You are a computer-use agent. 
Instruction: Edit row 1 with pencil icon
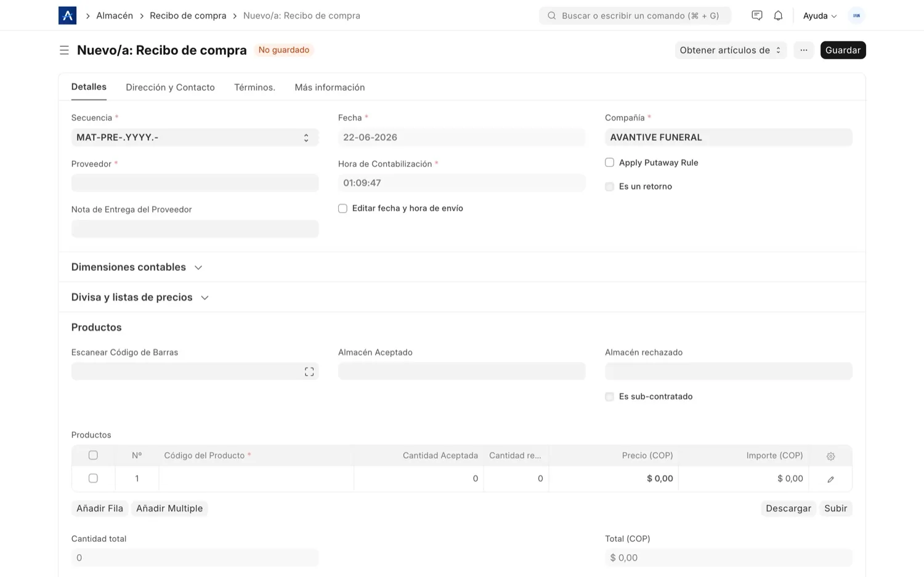point(830,479)
